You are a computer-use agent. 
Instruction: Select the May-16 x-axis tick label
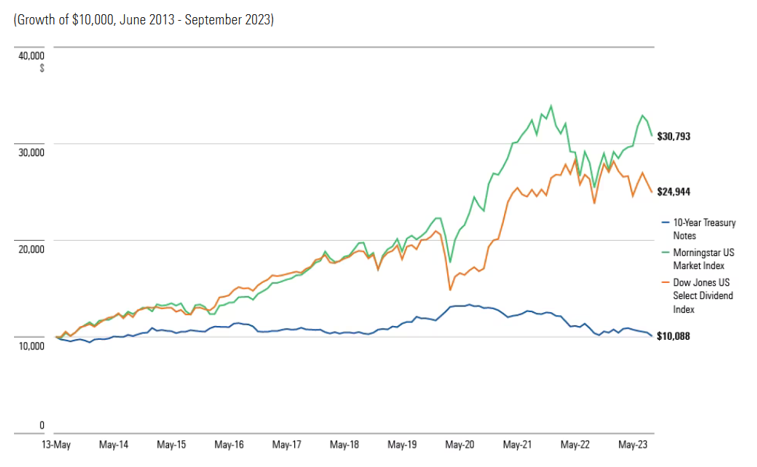click(x=229, y=443)
